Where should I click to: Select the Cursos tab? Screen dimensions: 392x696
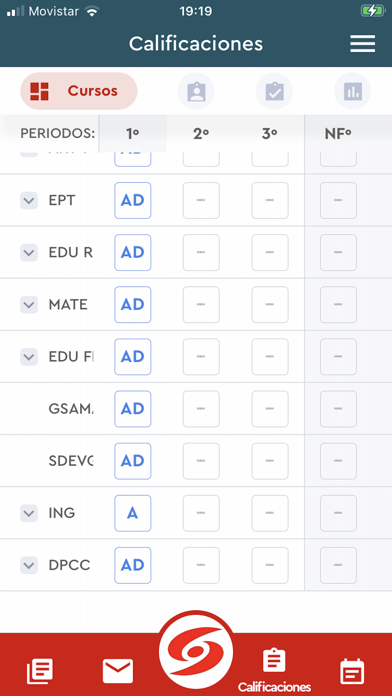point(79,91)
